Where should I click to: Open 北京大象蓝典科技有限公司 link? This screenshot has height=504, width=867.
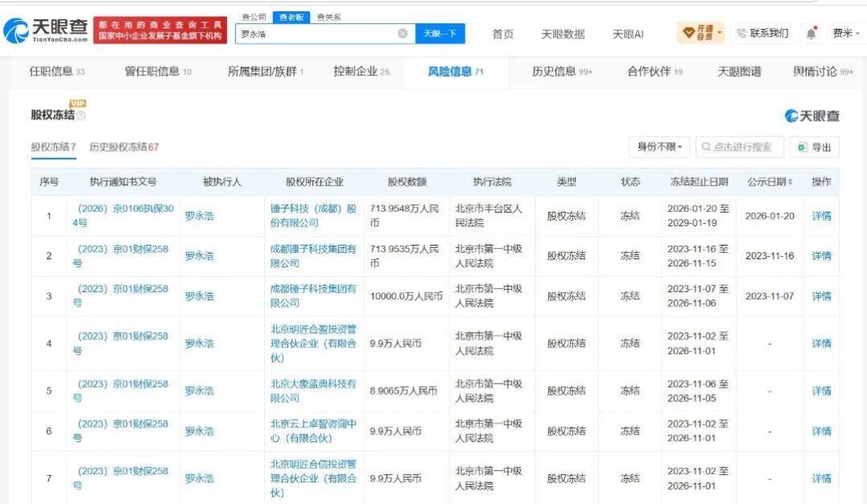tap(313, 391)
